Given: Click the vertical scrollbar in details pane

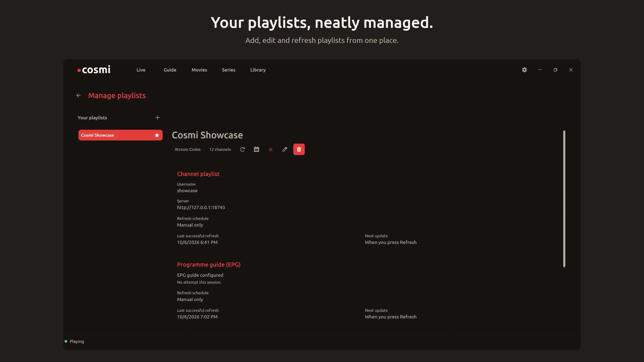Looking at the screenshot, I should click(564, 199).
